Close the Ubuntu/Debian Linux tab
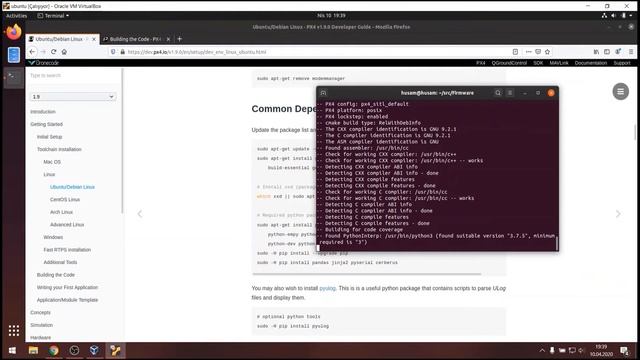640x360 pixels. point(94,39)
